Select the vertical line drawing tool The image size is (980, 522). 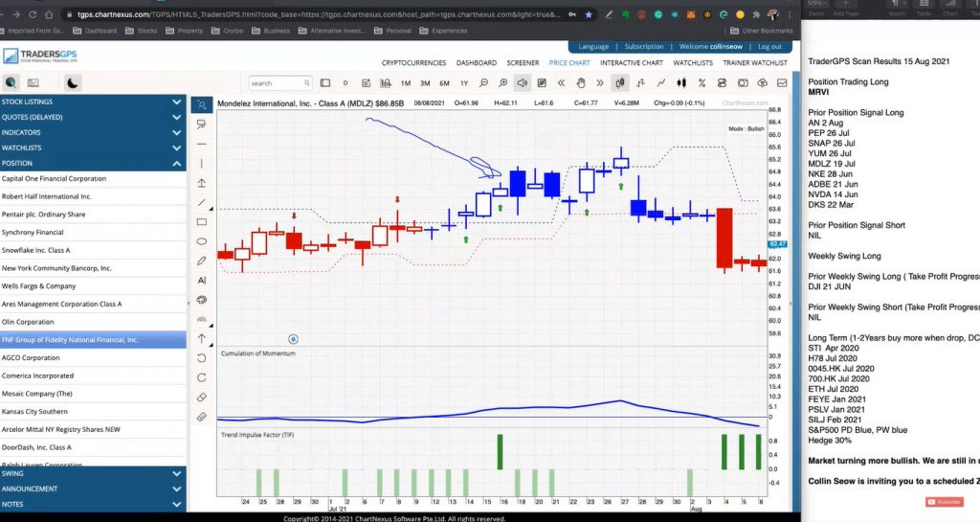click(x=201, y=163)
